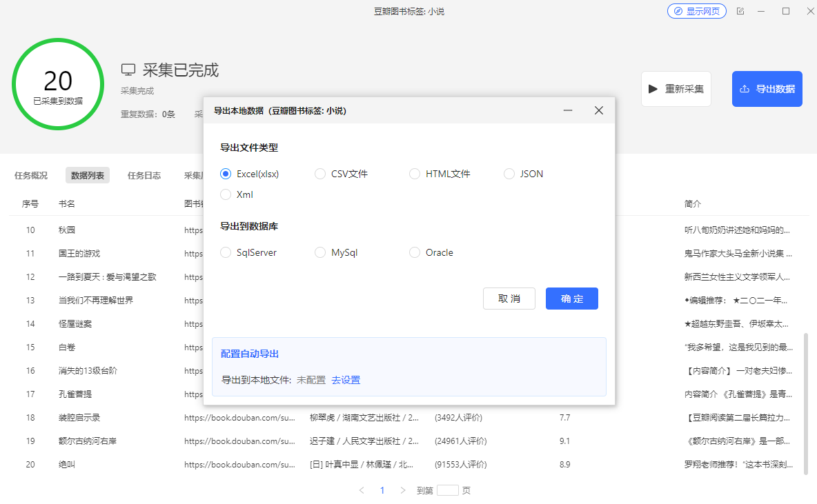
Task: Click the 8.9 score cell
Action: coord(565,465)
